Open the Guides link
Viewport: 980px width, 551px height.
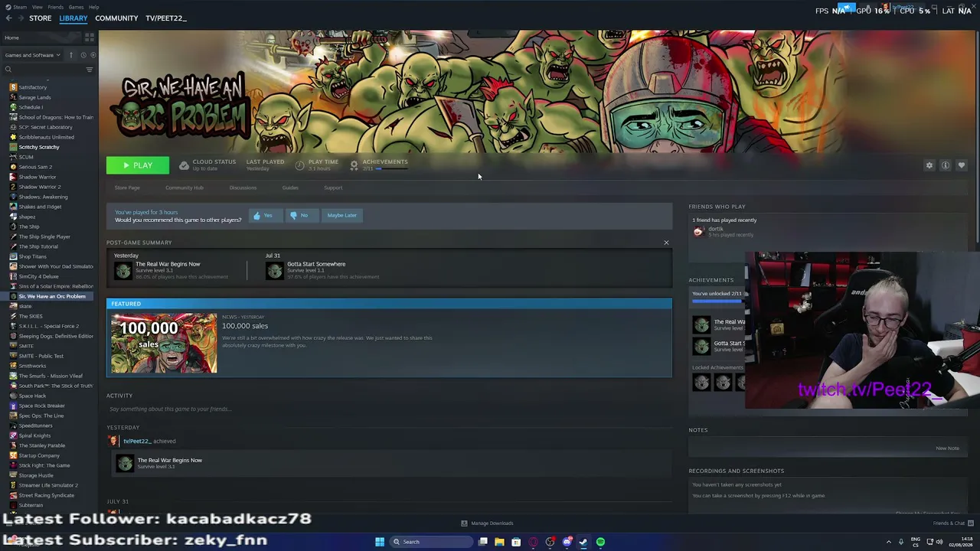coord(290,187)
